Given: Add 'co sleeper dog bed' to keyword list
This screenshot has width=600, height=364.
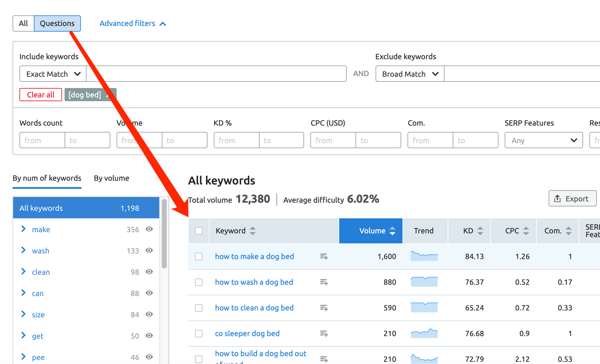Looking at the screenshot, I should pyautogui.click(x=324, y=334).
